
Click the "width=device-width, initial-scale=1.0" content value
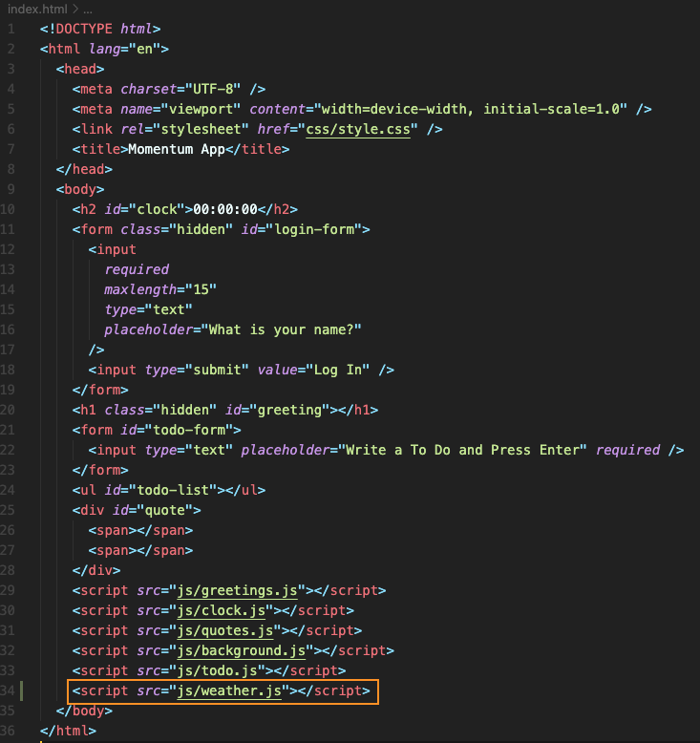pos(471,109)
